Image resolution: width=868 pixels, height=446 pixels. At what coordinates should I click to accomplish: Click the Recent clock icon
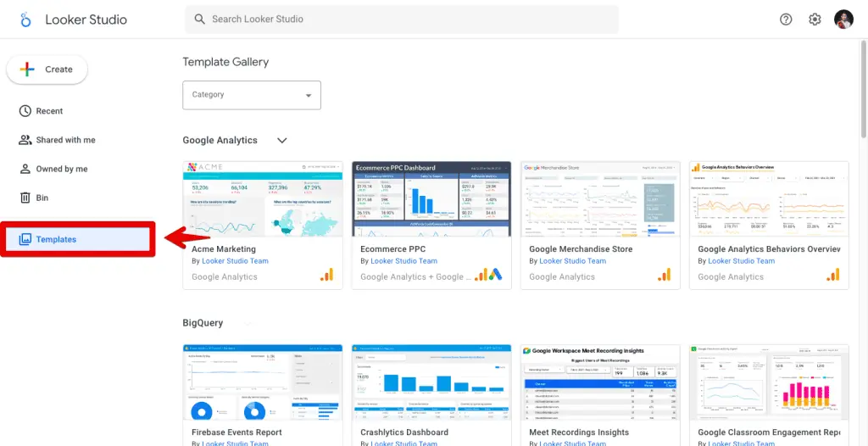[x=25, y=111]
